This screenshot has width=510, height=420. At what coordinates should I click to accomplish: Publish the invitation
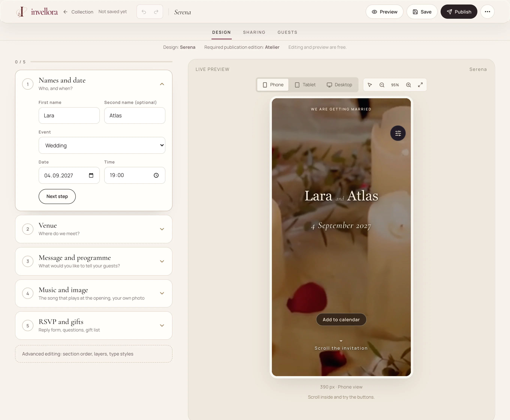459,12
